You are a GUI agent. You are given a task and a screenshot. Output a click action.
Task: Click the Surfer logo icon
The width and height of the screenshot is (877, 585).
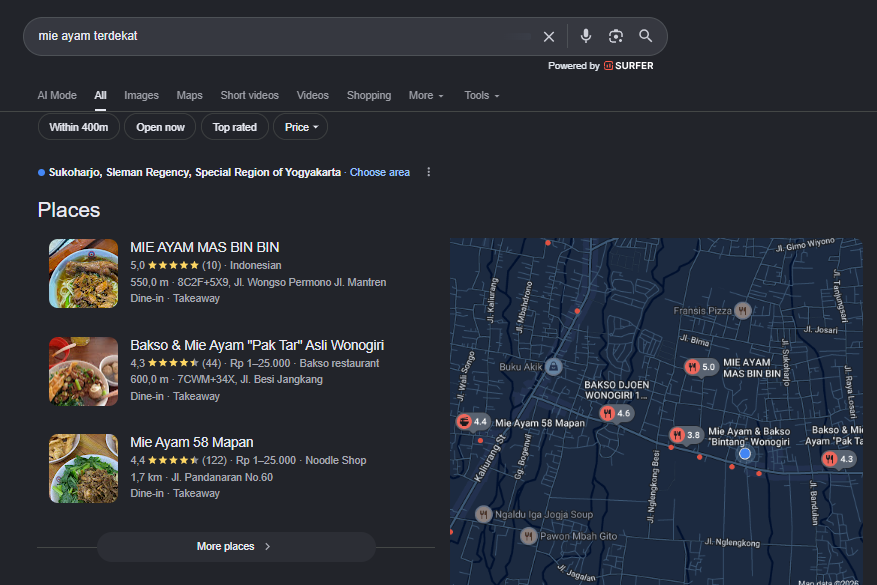[x=608, y=66]
